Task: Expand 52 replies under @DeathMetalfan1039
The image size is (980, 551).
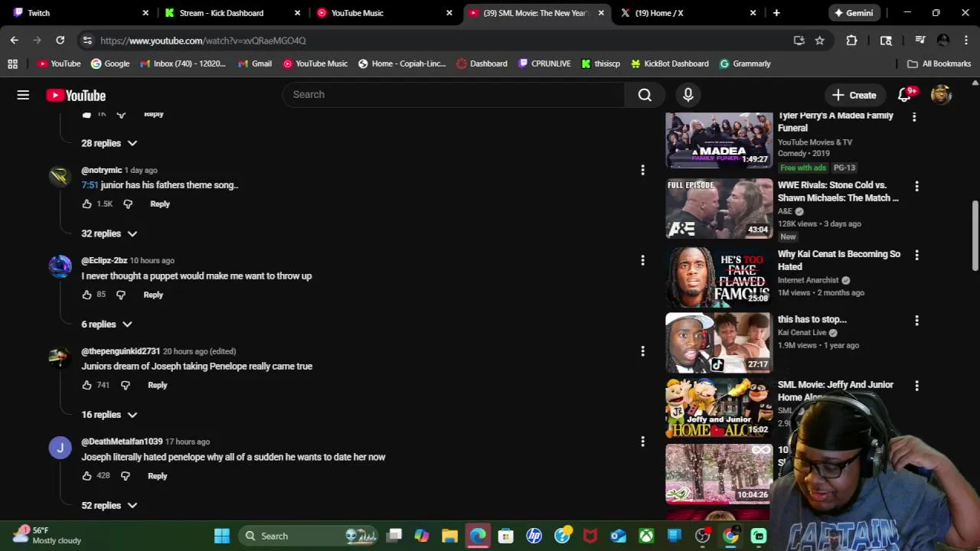Action: click(x=109, y=505)
